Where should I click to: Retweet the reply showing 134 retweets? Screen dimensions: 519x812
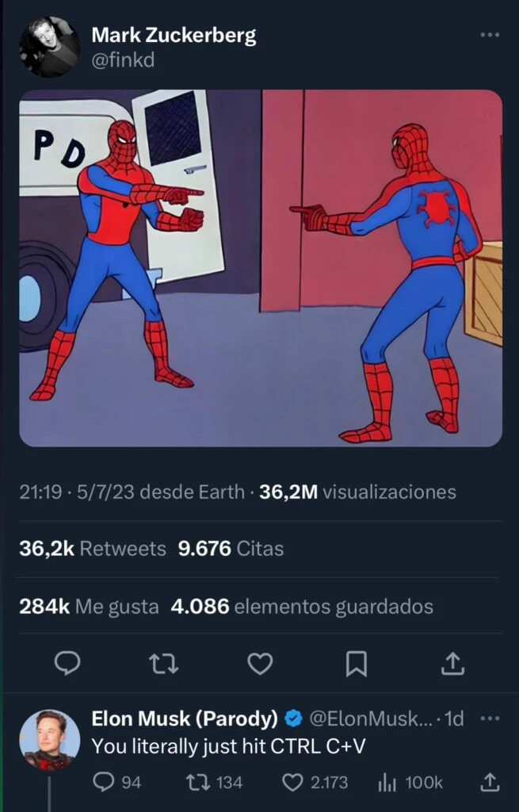point(214,782)
